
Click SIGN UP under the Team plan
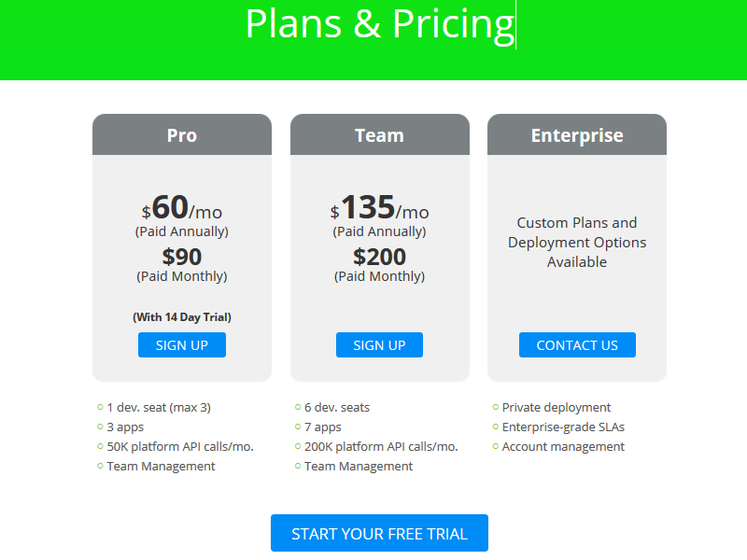[x=379, y=344]
